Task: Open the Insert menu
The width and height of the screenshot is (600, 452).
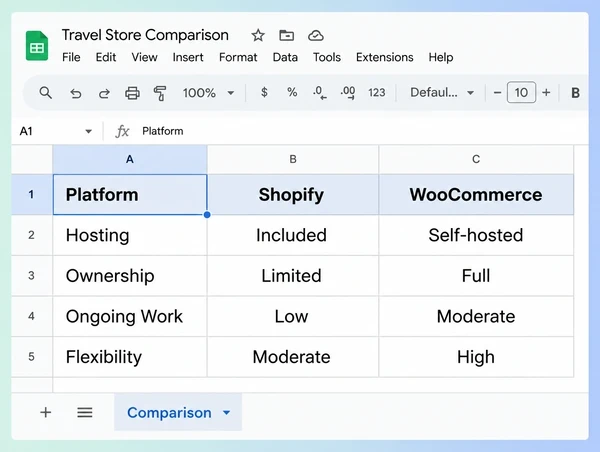Action: 188,57
